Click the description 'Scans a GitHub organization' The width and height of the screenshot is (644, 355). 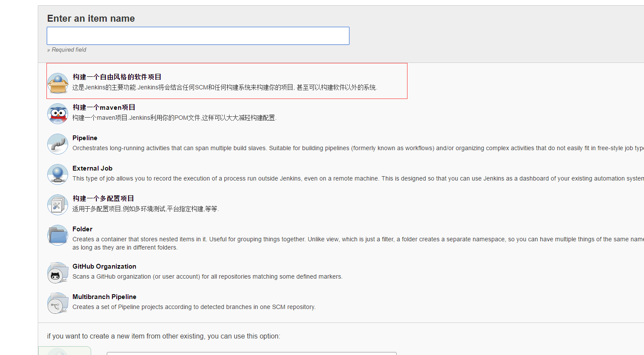[x=207, y=276]
